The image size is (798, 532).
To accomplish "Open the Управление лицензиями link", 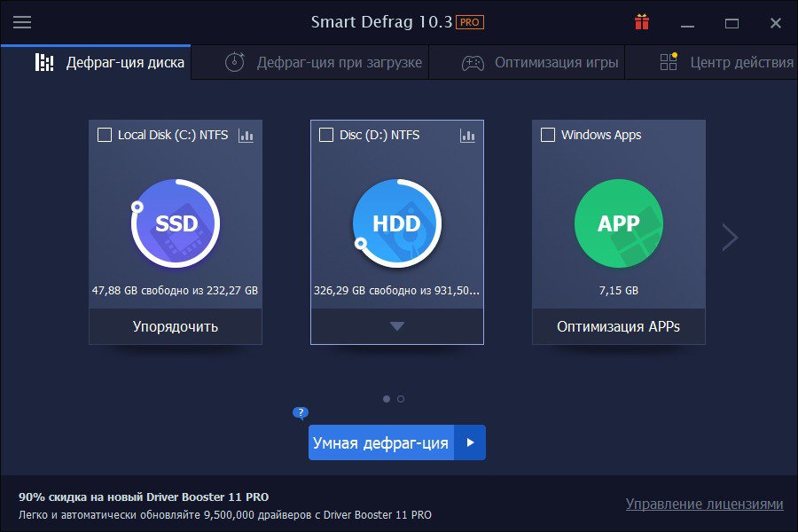I will pos(704,504).
